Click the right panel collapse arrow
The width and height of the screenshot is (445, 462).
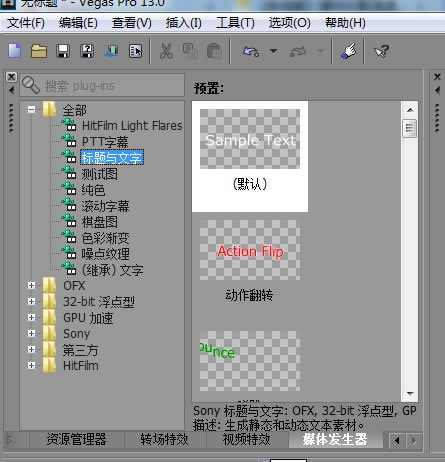coord(437,90)
